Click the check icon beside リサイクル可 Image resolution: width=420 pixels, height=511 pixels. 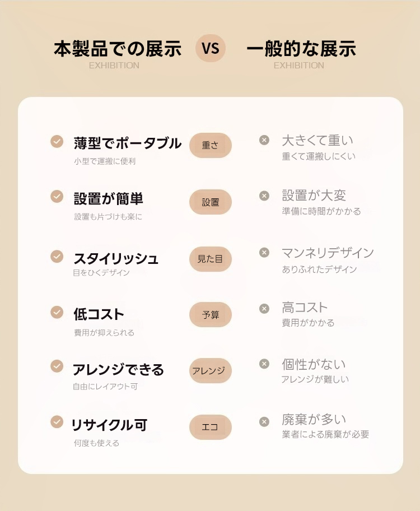57,421
